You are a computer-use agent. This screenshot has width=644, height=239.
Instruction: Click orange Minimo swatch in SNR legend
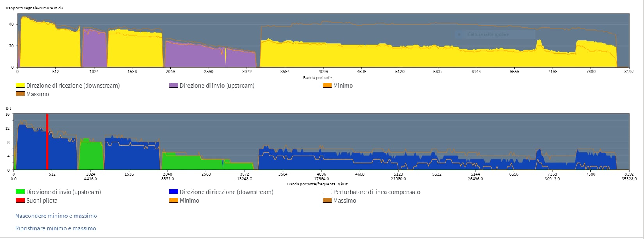(x=327, y=85)
